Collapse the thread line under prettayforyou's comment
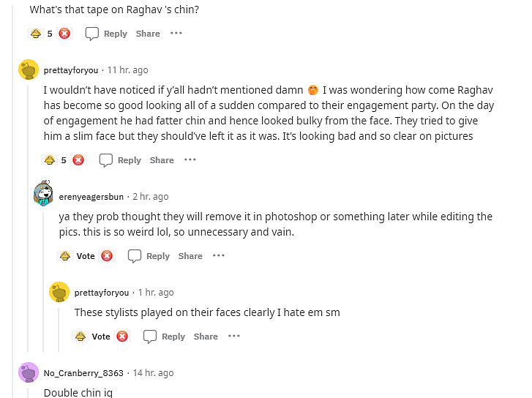 tap(28, 219)
